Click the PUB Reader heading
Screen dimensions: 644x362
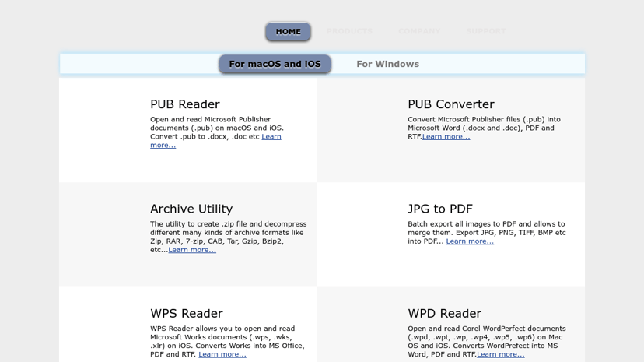[x=185, y=104]
